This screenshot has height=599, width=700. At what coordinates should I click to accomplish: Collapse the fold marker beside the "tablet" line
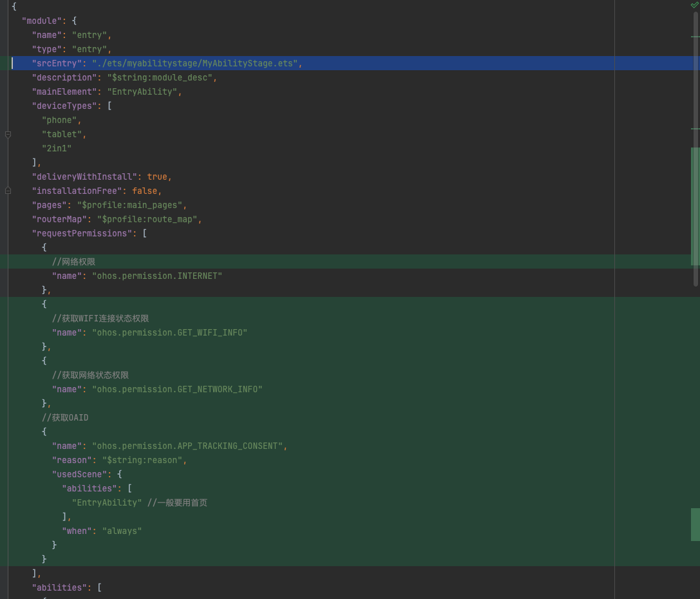tap(8, 134)
